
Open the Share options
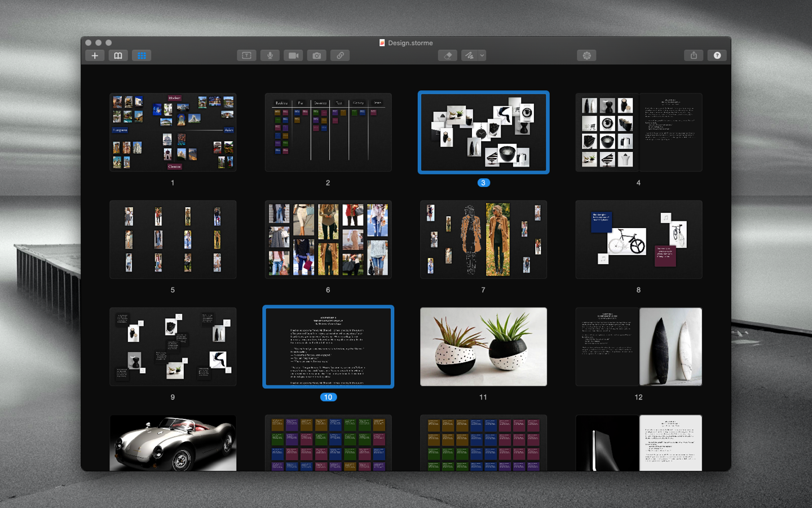[x=693, y=55]
